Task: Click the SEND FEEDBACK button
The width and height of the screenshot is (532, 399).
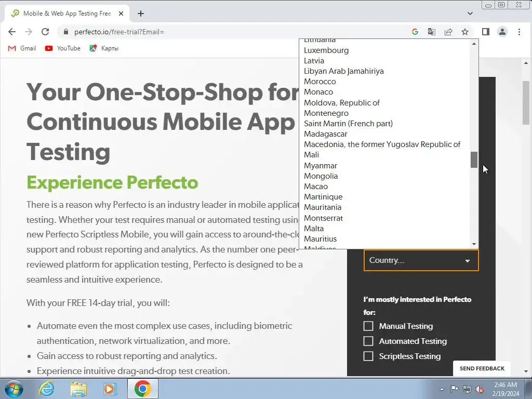Action: click(x=482, y=368)
